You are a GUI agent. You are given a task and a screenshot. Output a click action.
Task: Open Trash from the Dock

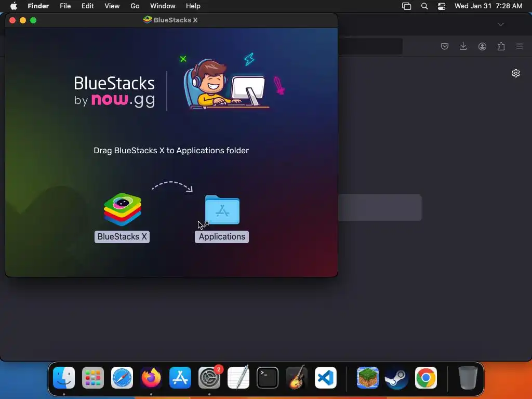[468, 378]
